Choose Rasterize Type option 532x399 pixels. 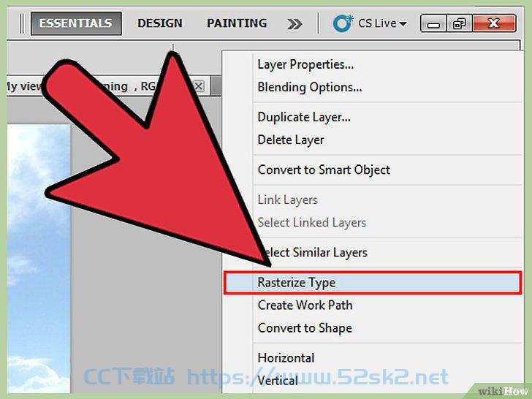[x=373, y=282]
